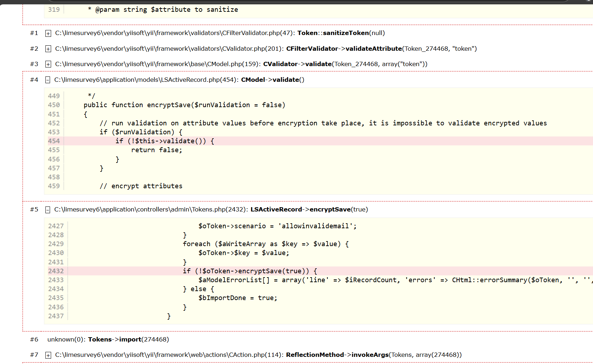Expand stack frame #2 plus icon
The image size is (593, 364).
click(48, 49)
